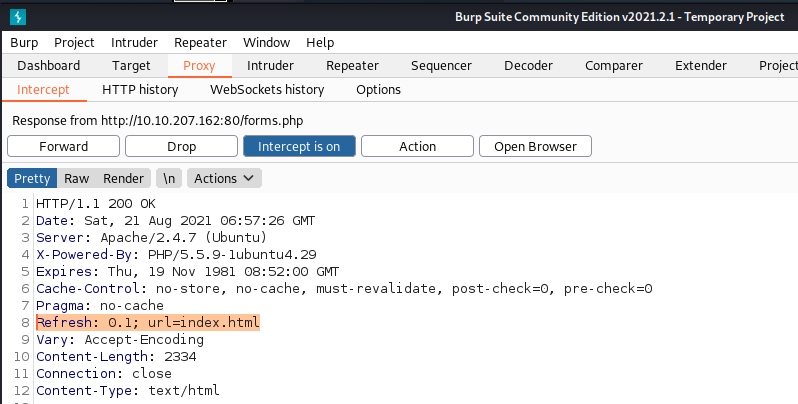The image size is (798, 404).
Task: Go to the Dashboard tab
Action: (x=49, y=66)
